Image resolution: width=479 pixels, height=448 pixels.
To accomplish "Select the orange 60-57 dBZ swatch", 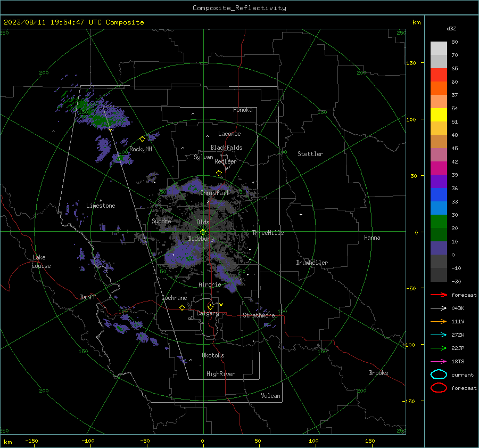I will [x=439, y=88].
